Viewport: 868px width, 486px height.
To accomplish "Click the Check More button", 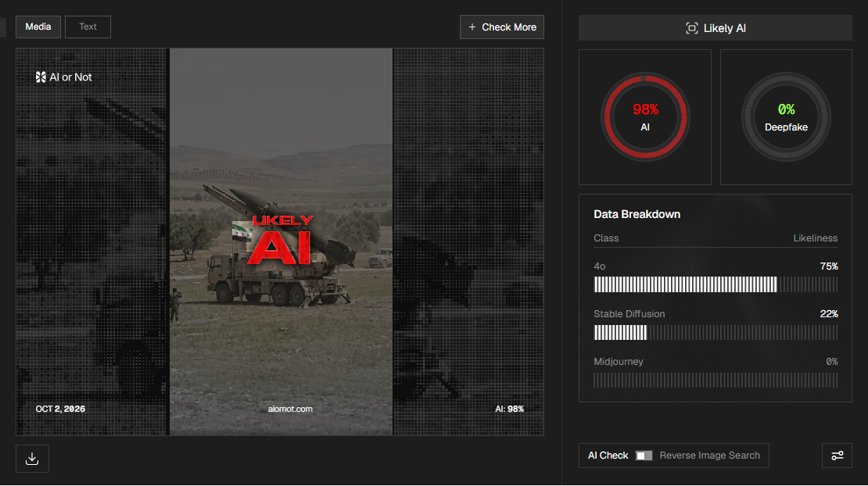I will pos(501,27).
